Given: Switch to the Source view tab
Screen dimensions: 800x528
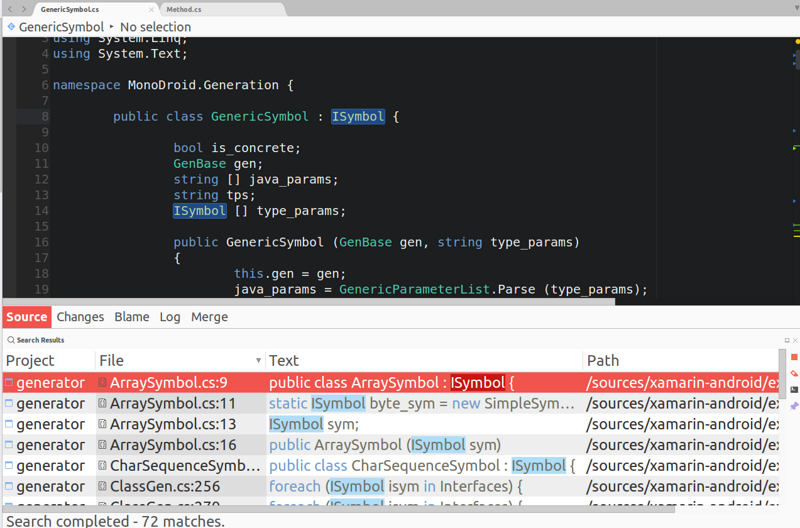Looking at the screenshot, I should point(27,317).
